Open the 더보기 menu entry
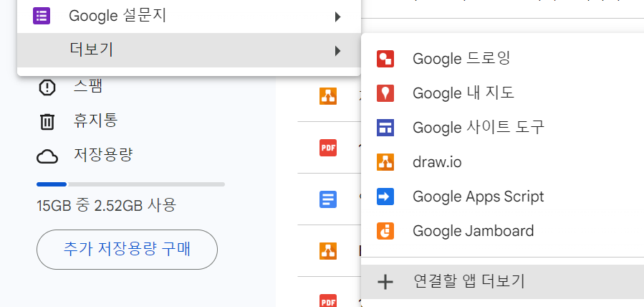 [189, 50]
